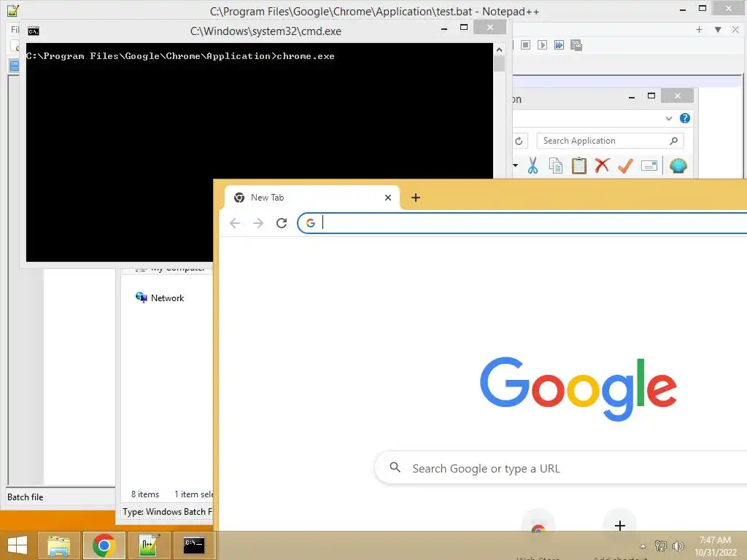Image resolution: width=747 pixels, height=560 pixels.
Task: Close Notepad++ document with the X under title bar
Action: 735,29
